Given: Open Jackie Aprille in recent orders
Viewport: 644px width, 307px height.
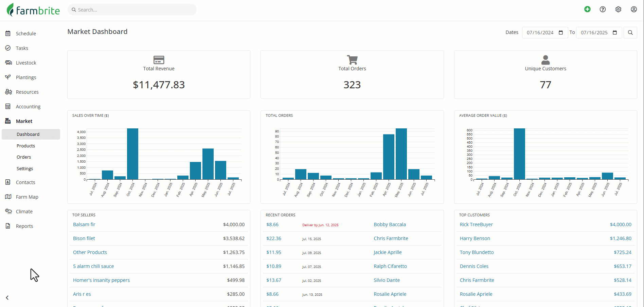Looking at the screenshot, I should coord(388,252).
